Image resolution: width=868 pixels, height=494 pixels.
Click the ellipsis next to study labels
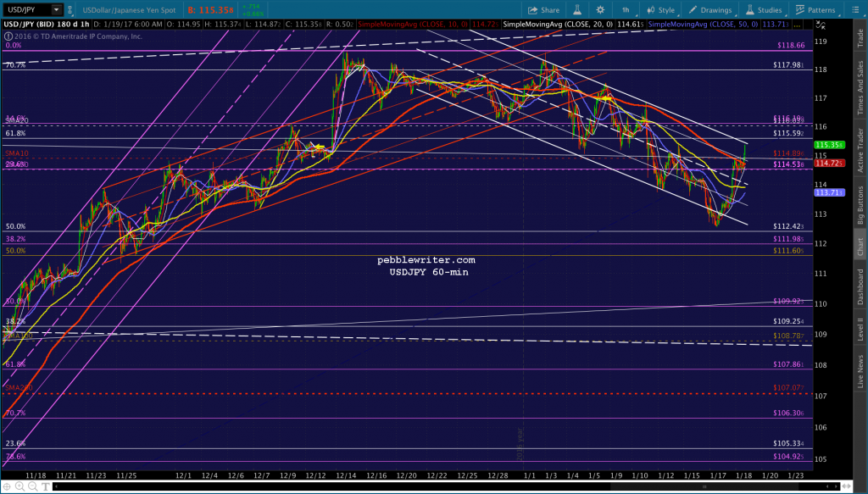(797, 25)
